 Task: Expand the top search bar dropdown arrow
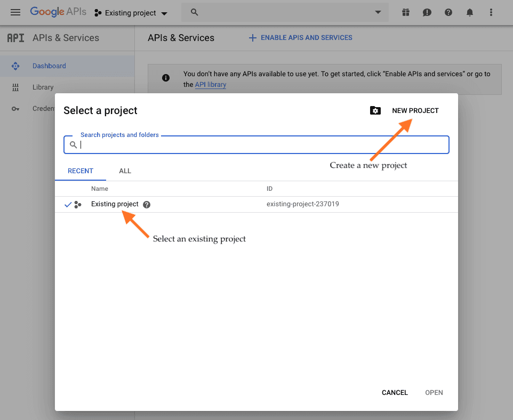(x=378, y=12)
